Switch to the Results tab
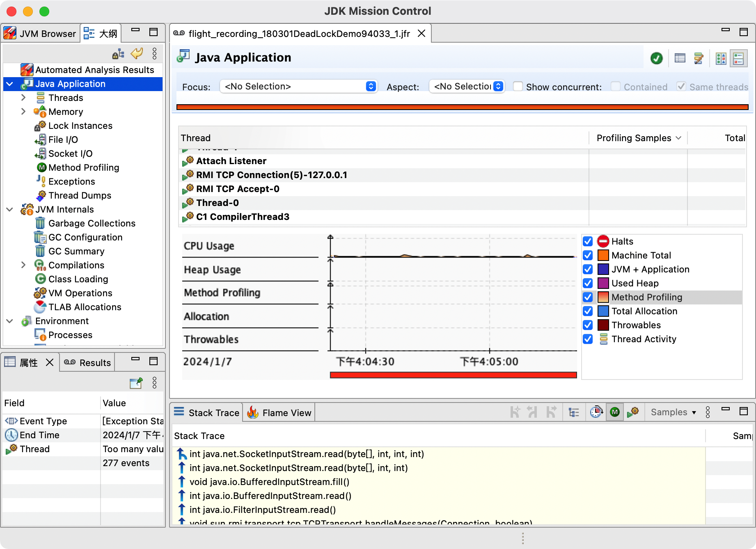 click(87, 363)
